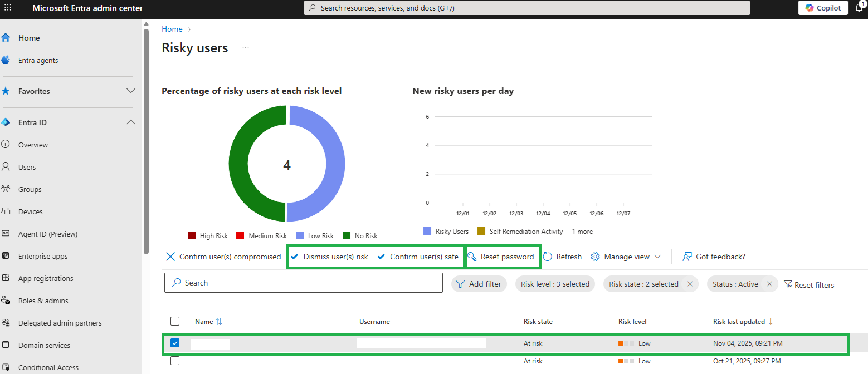Viewport: 868px width, 374px height.
Task: Click the Got feedback person icon
Action: 687,257
